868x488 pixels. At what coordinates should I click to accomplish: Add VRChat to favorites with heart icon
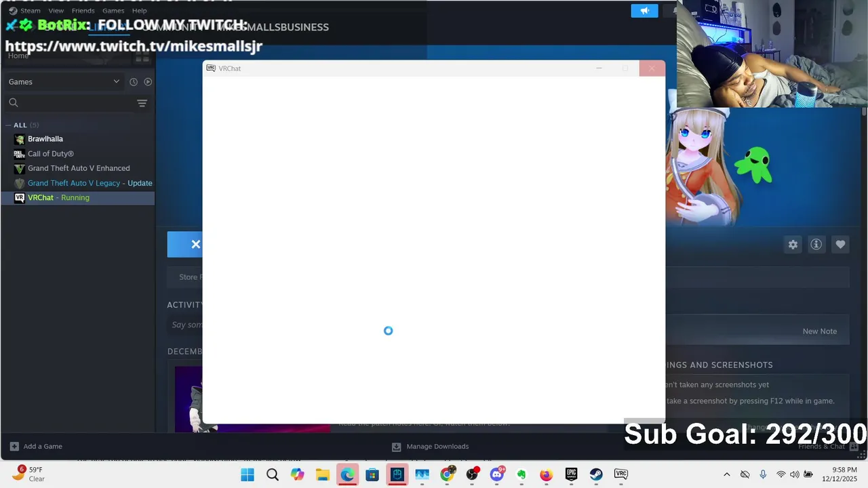(x=840, y=245)
